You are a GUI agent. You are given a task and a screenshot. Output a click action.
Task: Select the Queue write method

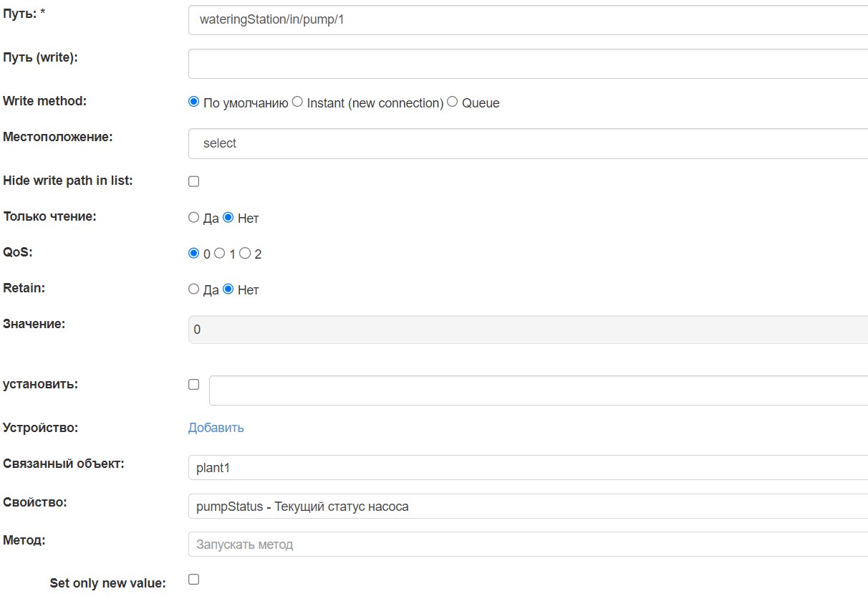coord(451,101)
